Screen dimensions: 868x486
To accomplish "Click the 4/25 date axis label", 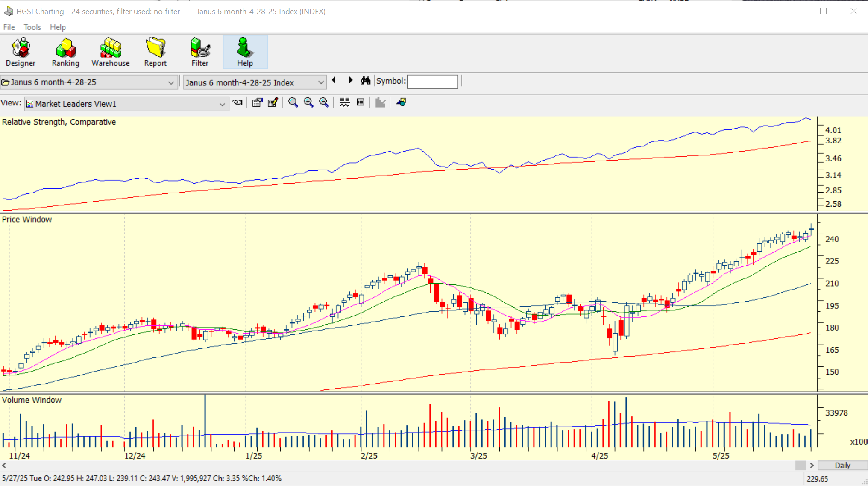I will coord(600,456).
